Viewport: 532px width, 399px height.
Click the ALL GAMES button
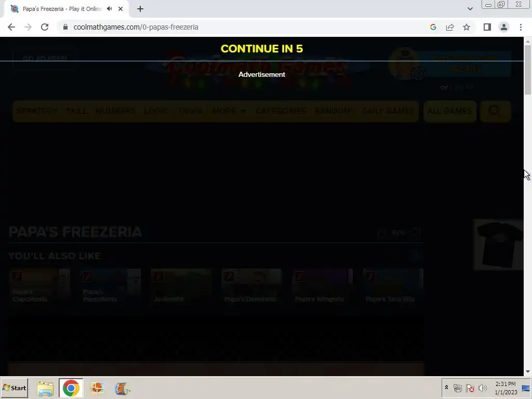(449, 111)
